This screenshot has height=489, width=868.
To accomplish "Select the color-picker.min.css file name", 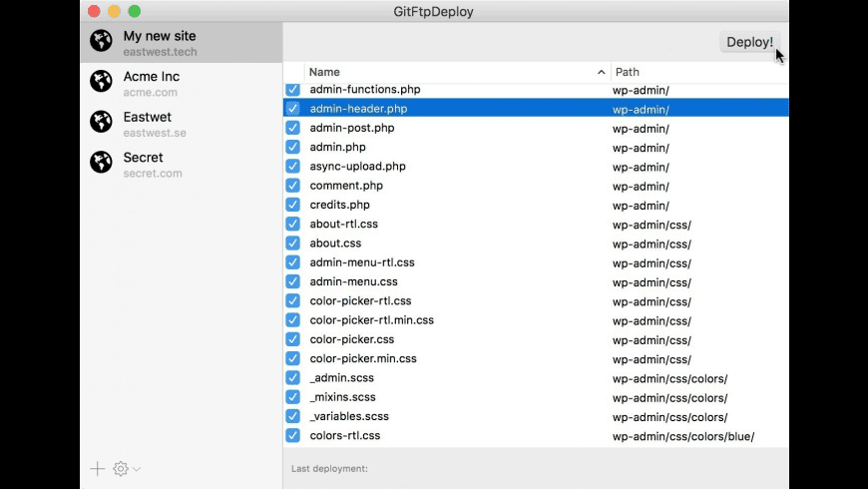I will [x=363, y=358].
